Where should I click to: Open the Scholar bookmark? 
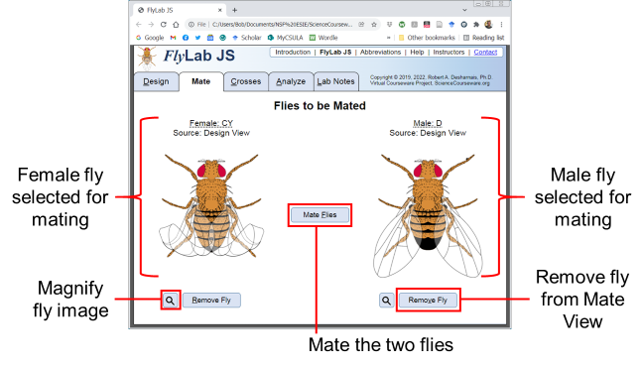point(247,37)
